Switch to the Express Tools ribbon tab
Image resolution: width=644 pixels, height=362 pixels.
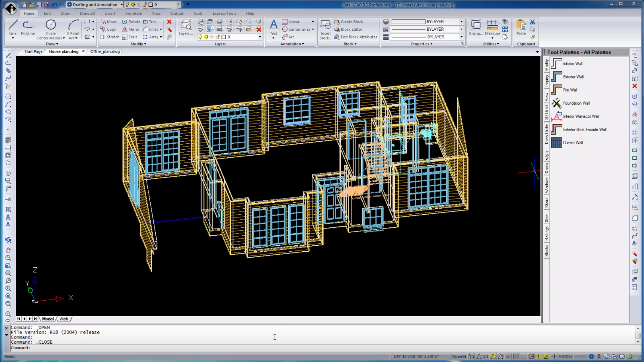[224, 13]
